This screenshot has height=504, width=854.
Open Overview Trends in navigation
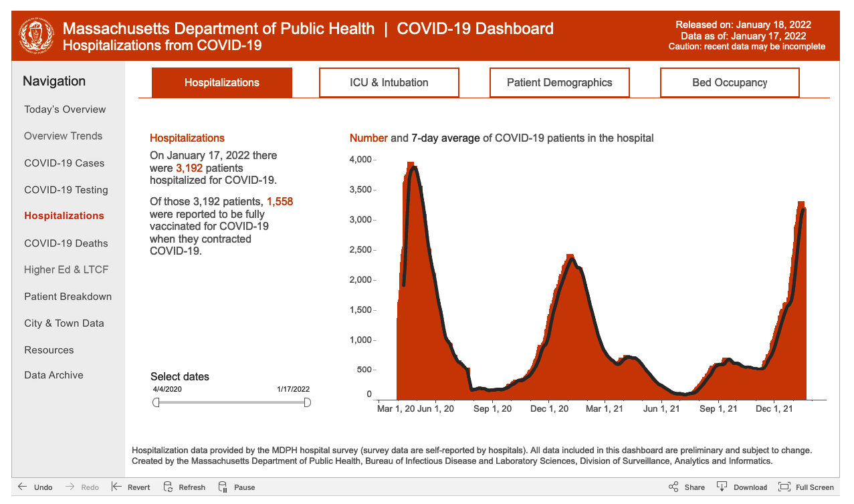(64, 136)
